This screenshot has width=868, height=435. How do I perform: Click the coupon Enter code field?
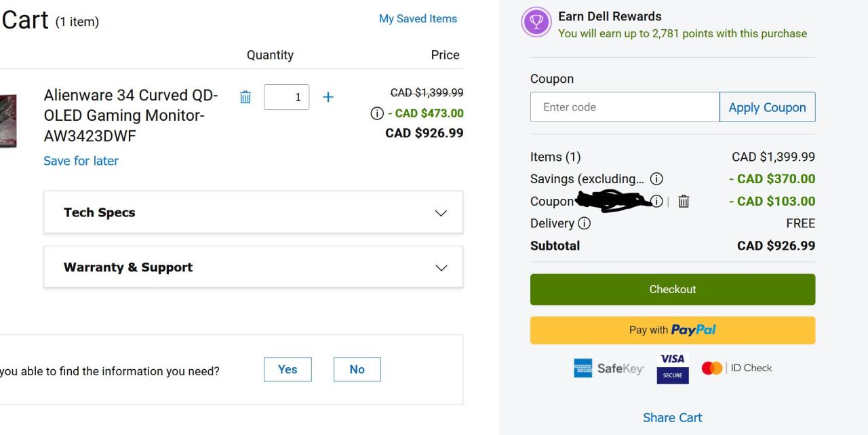pyautogui.click(x=625, y=107)
